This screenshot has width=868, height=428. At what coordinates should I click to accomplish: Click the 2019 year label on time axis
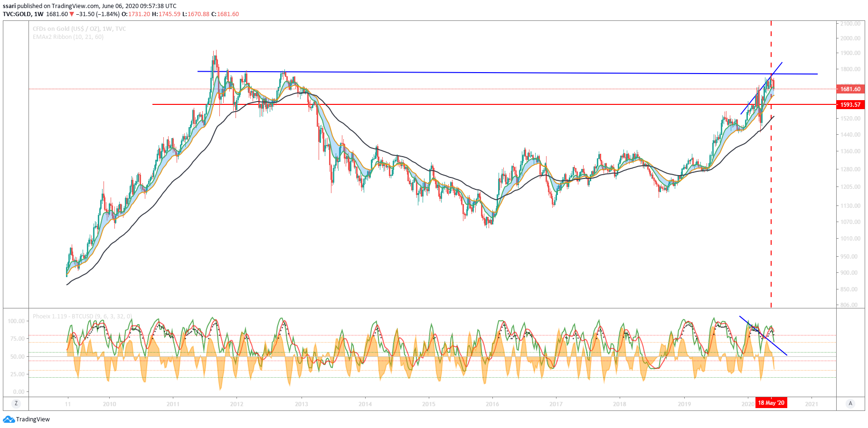[684, 404]
